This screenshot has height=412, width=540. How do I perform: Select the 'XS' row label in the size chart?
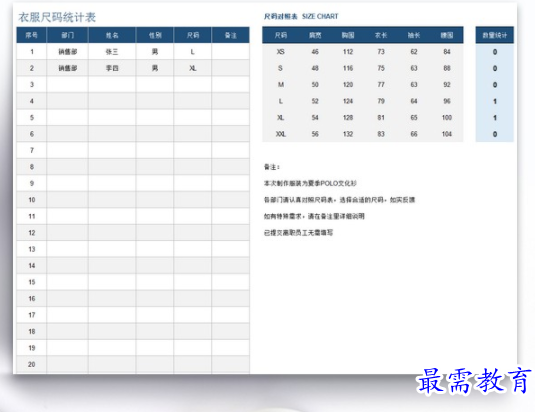point(281,52)
